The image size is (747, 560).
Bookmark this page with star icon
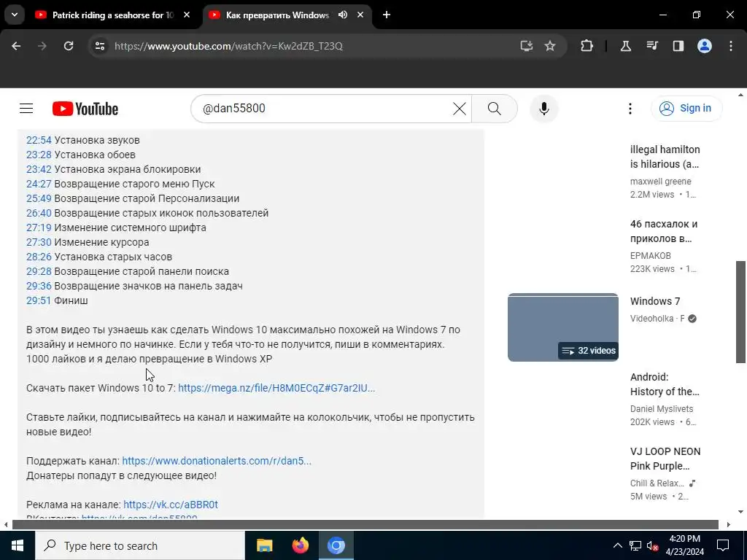(x=550, y=46)
